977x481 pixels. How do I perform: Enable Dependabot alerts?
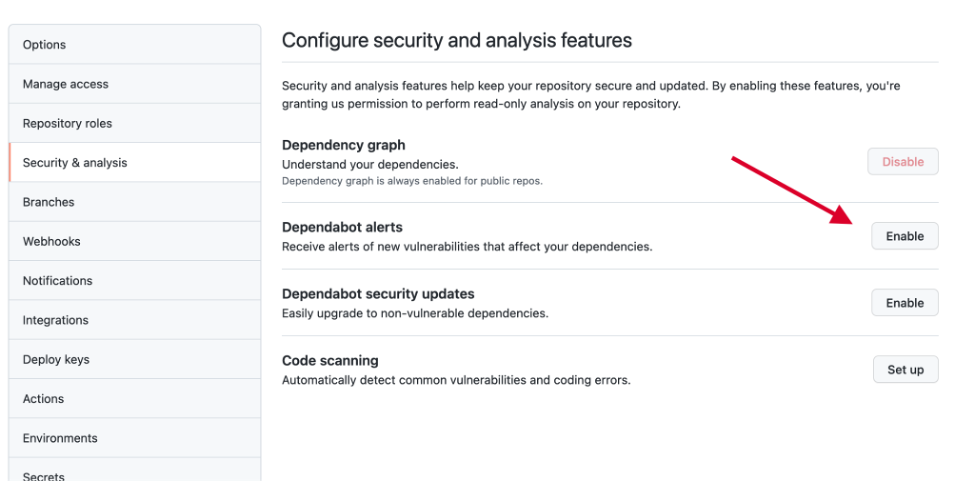click(x=904, y=237)
